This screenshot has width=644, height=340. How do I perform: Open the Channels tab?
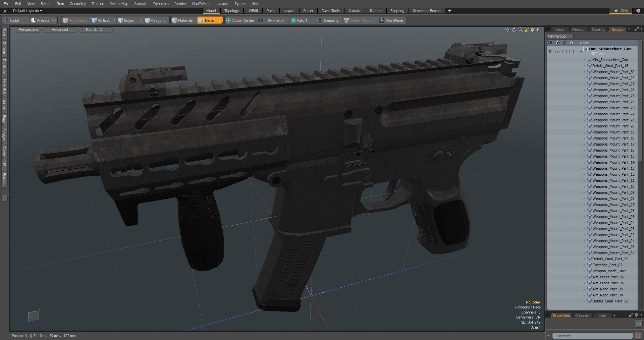(x=582, y=316)
